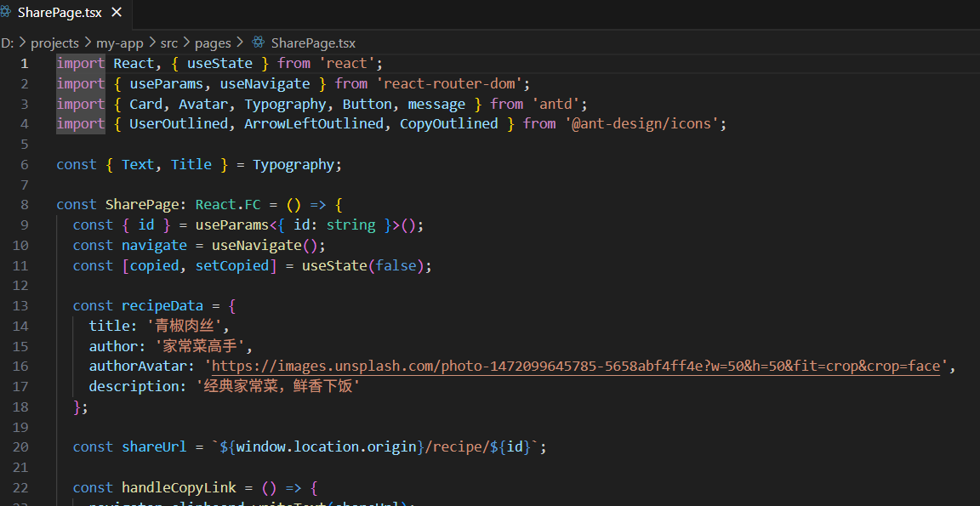Click the UserOutlined identifier
This screenshot has height=506, width=980.
pyautogui.click(x=179, y=123)
